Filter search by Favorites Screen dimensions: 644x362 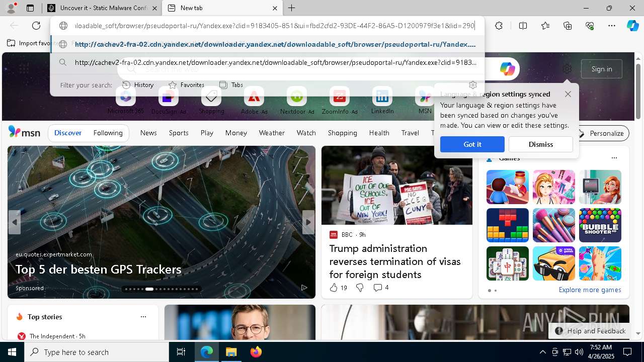tap(186, 85)
